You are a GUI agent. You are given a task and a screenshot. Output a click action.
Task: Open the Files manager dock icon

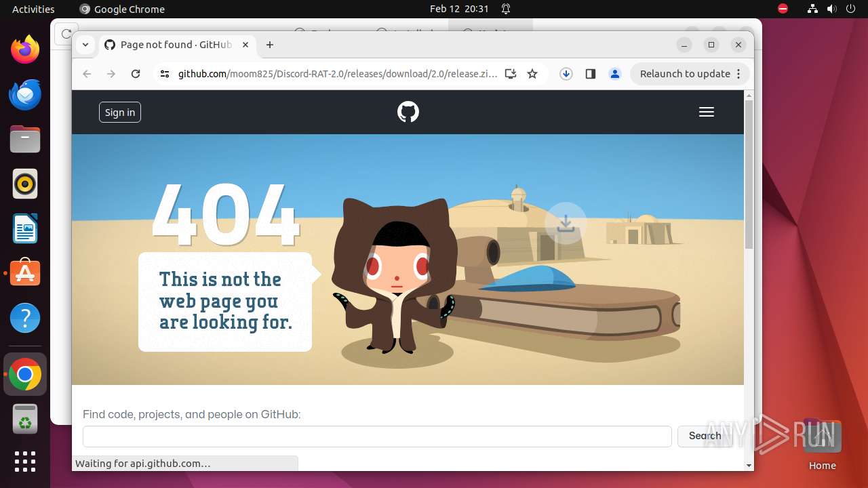tap(25, 139)
